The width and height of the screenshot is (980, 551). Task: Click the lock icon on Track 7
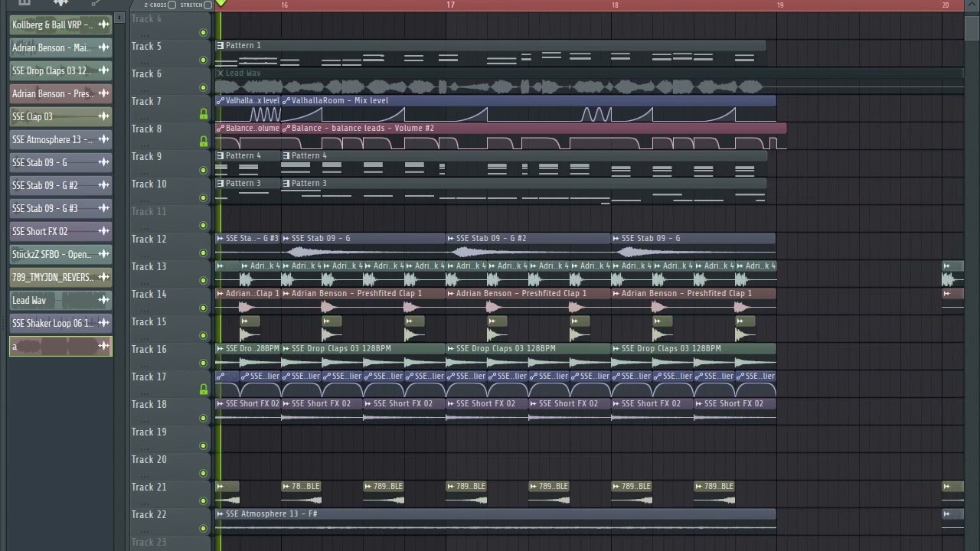(x=203, y=114)
